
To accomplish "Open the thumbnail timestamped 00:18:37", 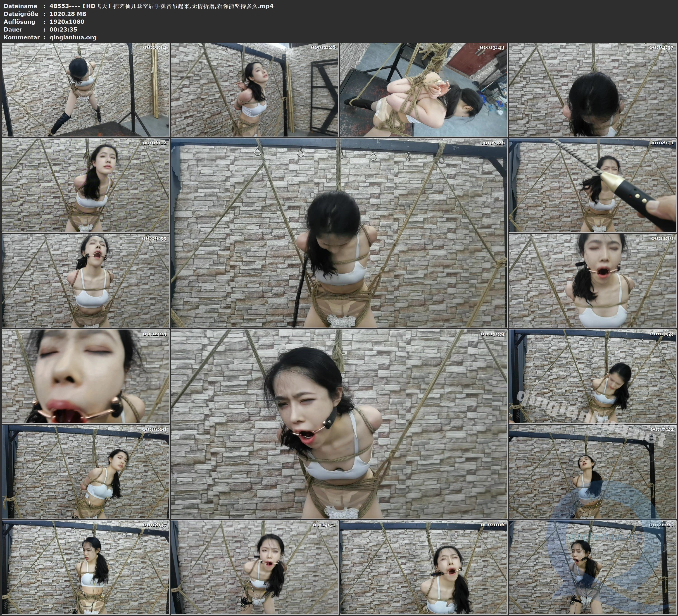I will point(85,567).
